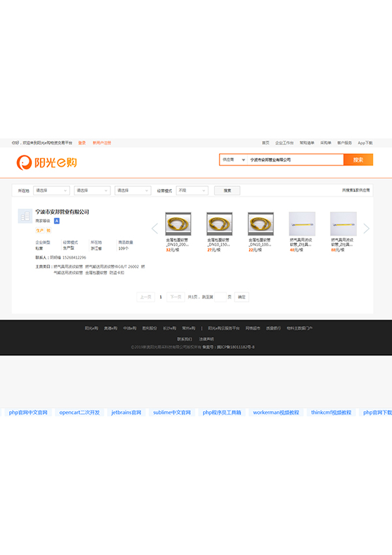Click the contact phone number 15268412296
392x555 pixels.
pos(74,258)
